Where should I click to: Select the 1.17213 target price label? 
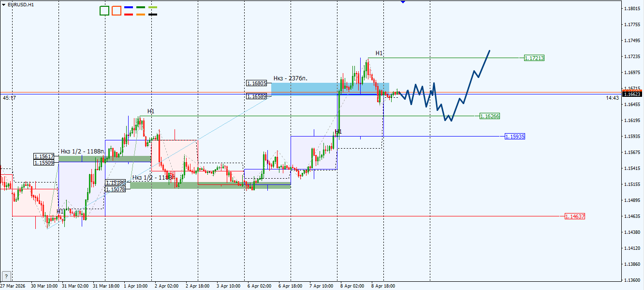point(534,58)
